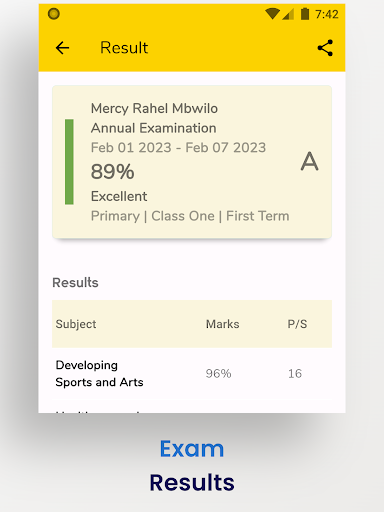Tap the 89% overall score
Image resolution: width=384 pixels, height=512 pixels.
click(113, 172)
